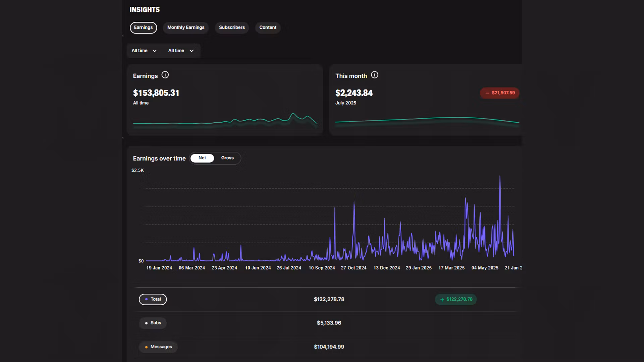Switch to the Subscribers tab
Screen dimensions: 644x362
[232, 27]
